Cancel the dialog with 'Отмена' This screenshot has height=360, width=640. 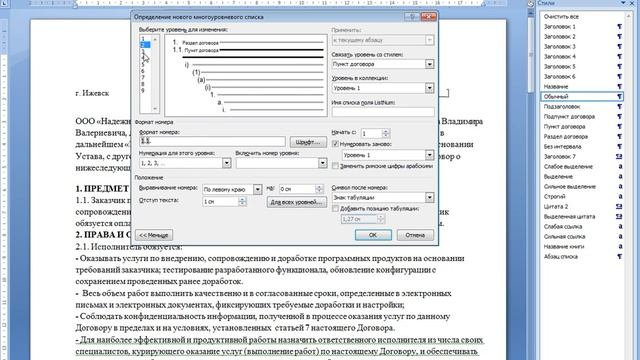point(415,235)
